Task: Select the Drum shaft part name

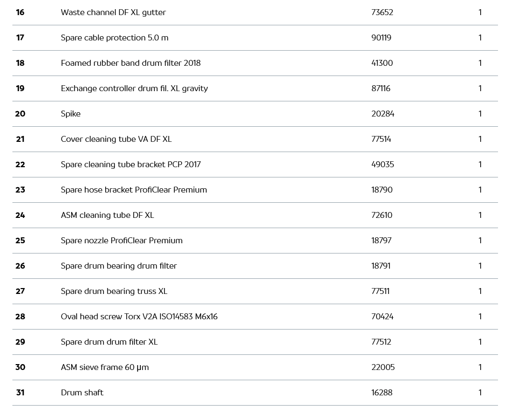Action: pyautogui.click(x=82, y=393)
